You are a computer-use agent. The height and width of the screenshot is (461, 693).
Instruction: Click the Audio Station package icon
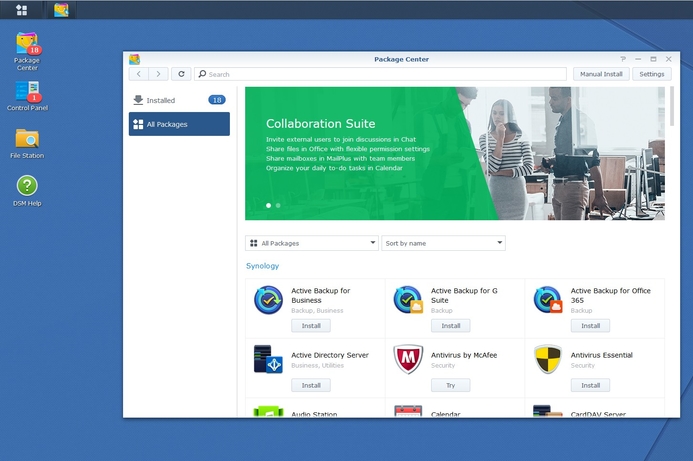point(268,411)
